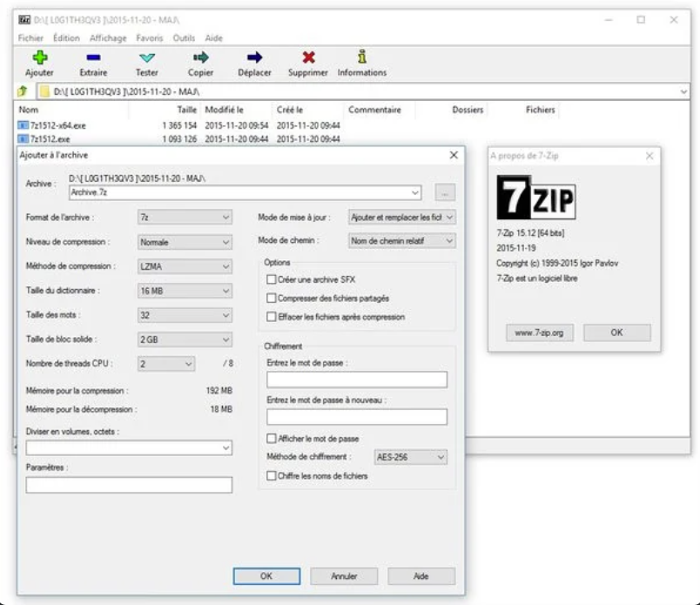Click the www.7-zip.org button
This screenshot has height=605, width=700.
pos(540,333)
